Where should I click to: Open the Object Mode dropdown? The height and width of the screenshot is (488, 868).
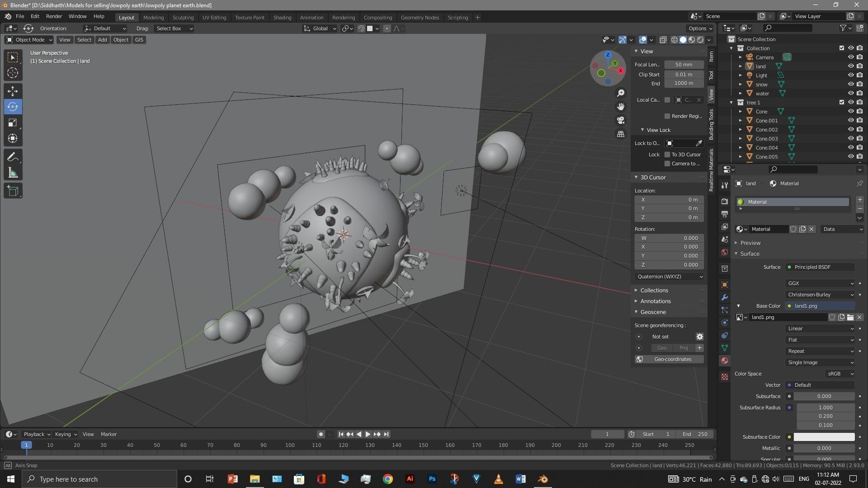click(x=29, y=40)
